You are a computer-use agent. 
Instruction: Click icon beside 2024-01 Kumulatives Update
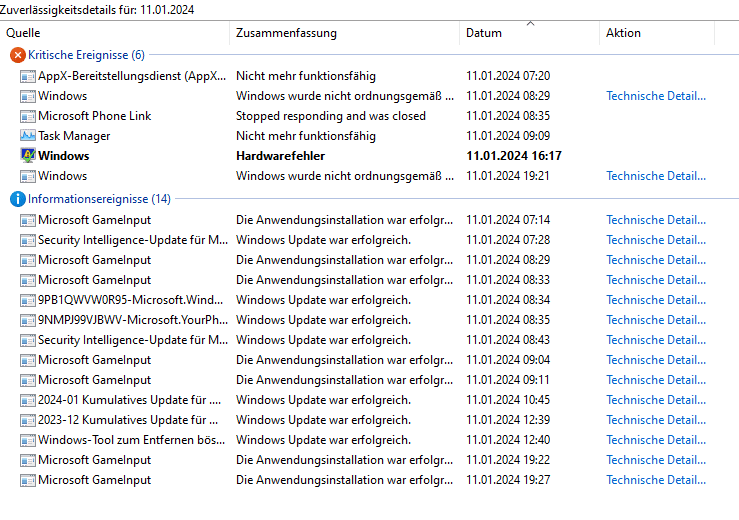point(28,401)
